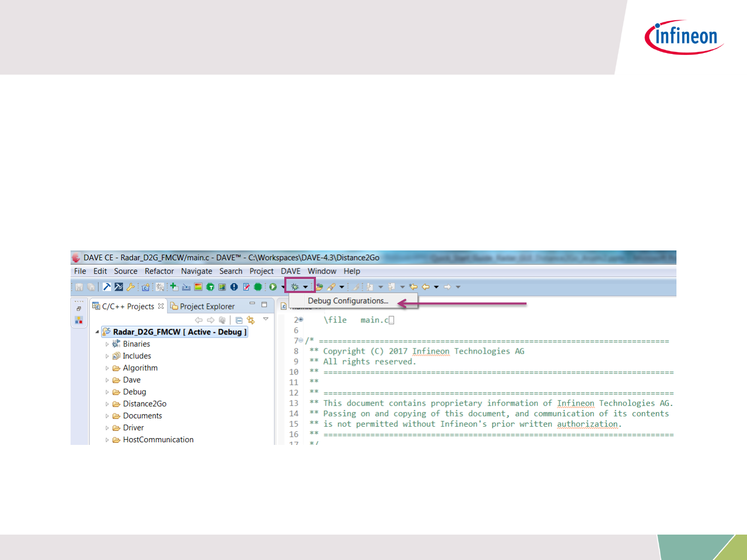Viewport: 747px width, 560px height.
Task: Maximize the C/C++ Projects panel
Action: click(264, 304)
